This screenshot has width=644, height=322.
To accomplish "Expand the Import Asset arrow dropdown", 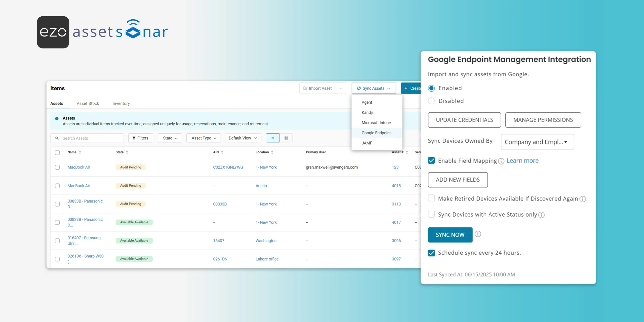I will tap(341, 88).
